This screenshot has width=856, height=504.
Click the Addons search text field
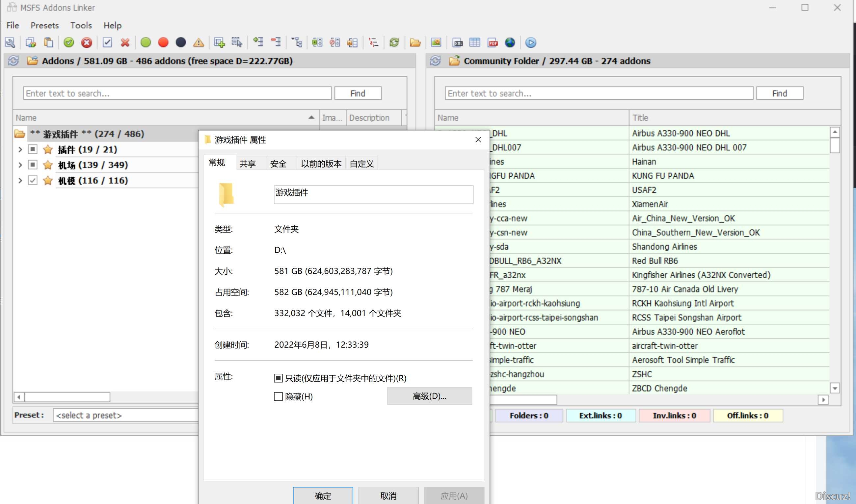177,93
